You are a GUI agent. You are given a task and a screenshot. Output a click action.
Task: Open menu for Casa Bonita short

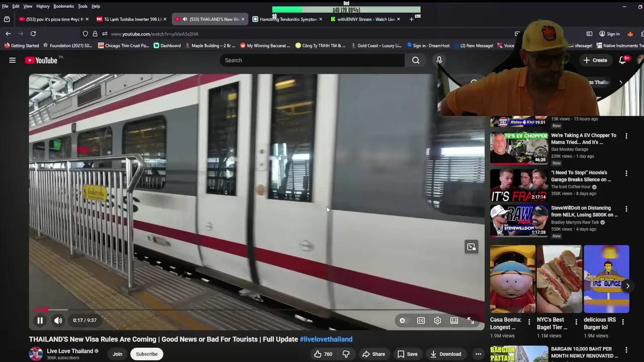click(529, 322)
